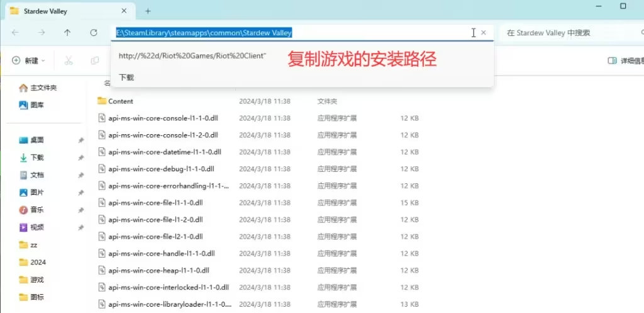Viewport: 644px width, 313px height.
Task: Search in Stardew Valley search box
Action: point(571,33)
